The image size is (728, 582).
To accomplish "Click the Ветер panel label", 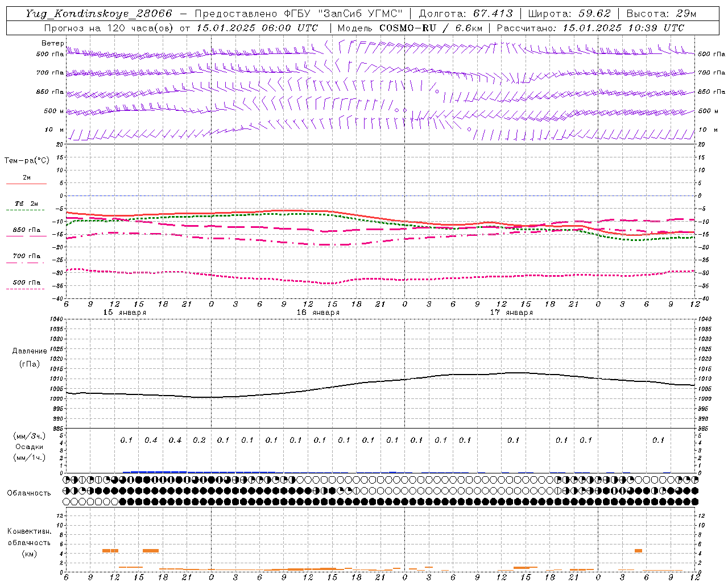I will click(52, 43).
